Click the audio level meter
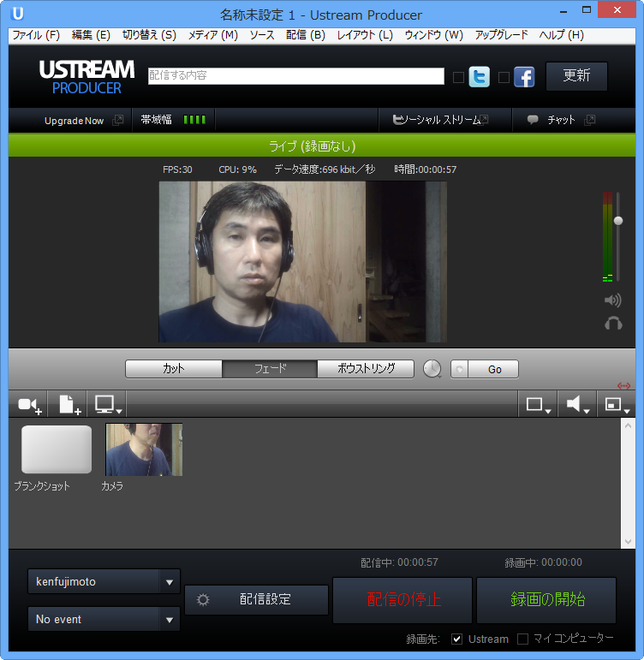644x660 pixels. click(x=607, y=236)
